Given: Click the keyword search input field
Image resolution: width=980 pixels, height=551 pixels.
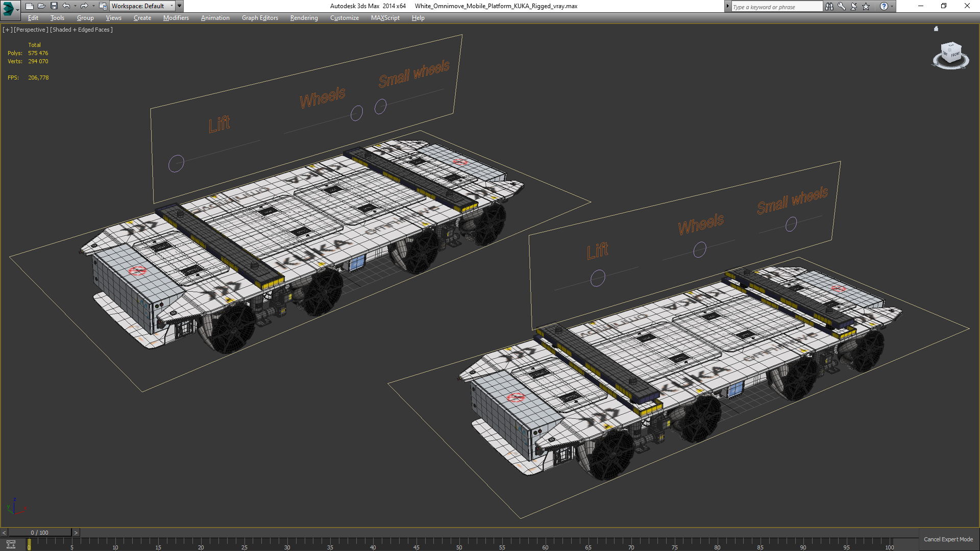Looking at the screenshot, I should coord(777,7).
